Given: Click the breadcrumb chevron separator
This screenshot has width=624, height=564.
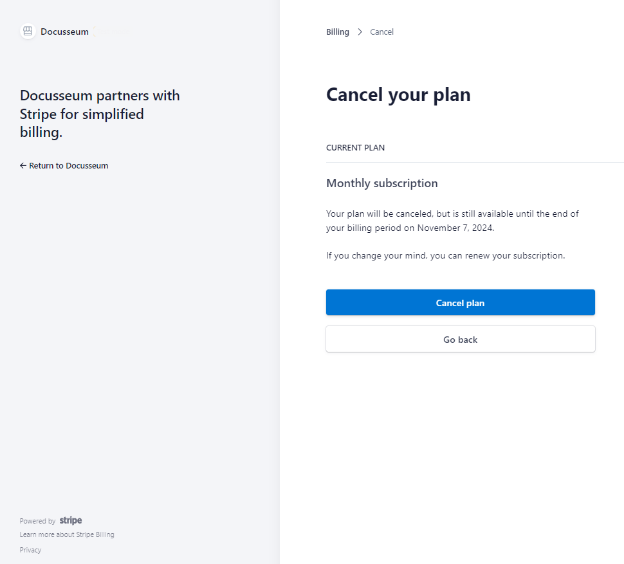Looking at the screenshot, I should [360, 32].
